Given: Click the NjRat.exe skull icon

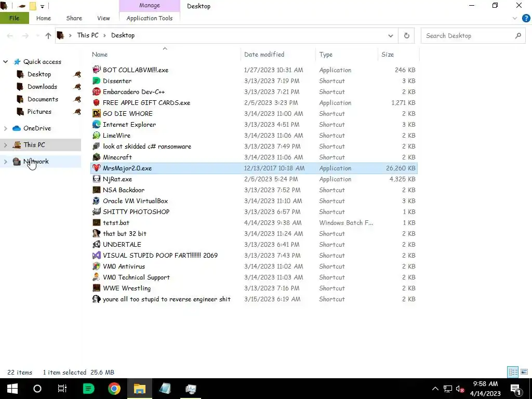Looking at the screenshot, I should 96,179.
